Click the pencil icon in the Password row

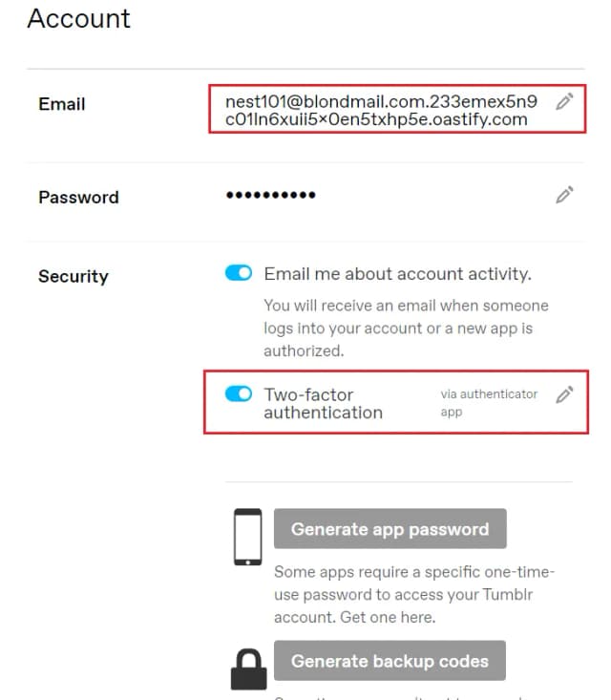coord(564,196)
